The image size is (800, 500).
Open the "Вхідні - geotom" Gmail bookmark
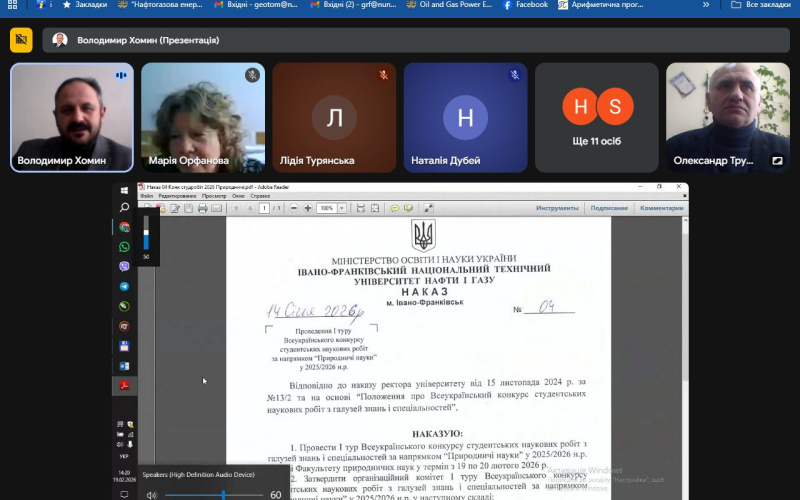point(256,5)
